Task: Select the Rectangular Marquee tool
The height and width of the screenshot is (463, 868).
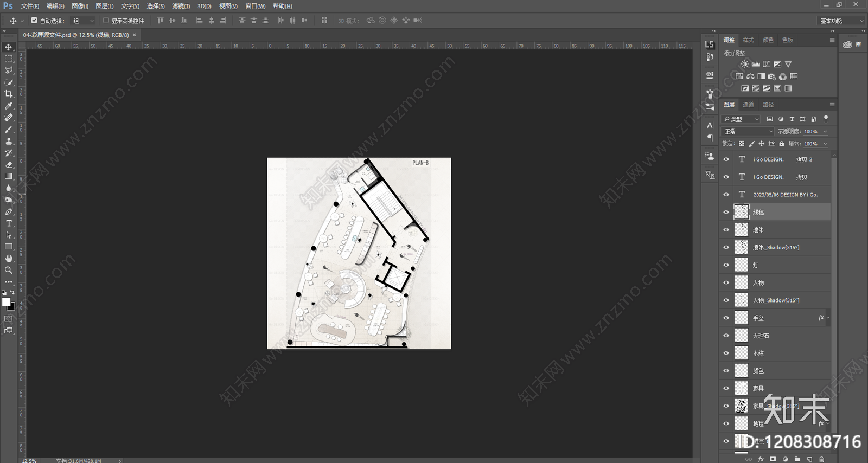Action: pyautogui.click(x=9, y=59)
